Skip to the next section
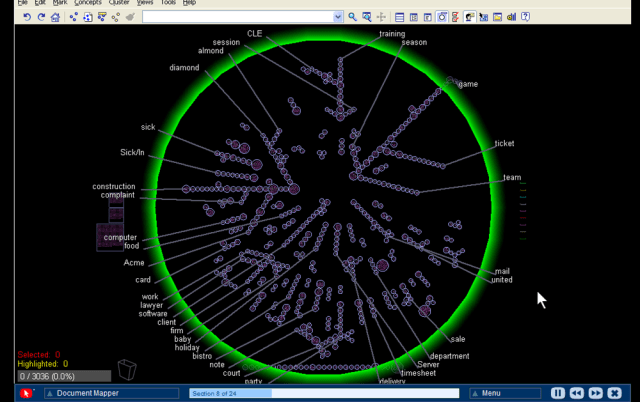Image resolution: width=640 pixels, height=402 pixels. pos(594,394)
